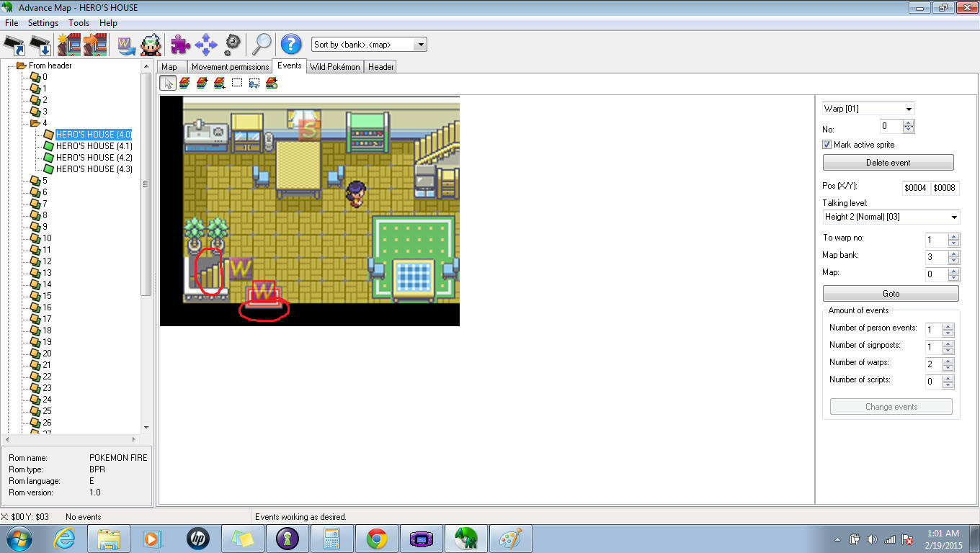
Task: Select HERO'S HOUSE (4.2) in tree
Action: coord(94,158)
